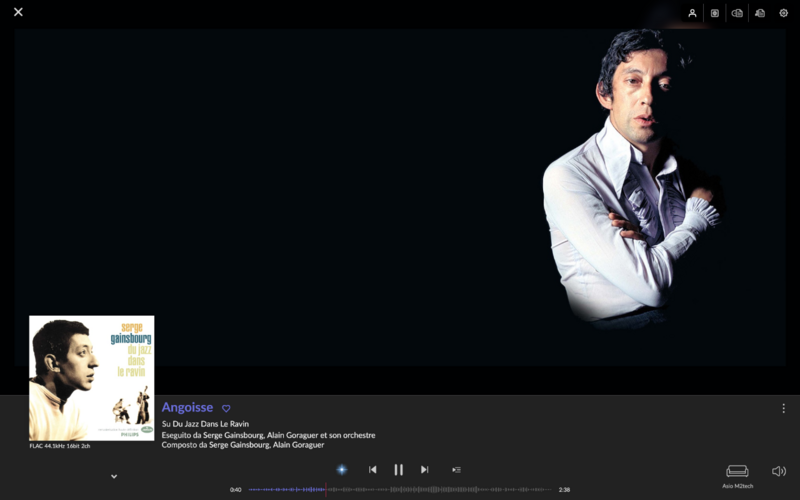Open the song title Angoisse
Image resolution: width=800 pixels, height=500 pixels.
(187, 407)
